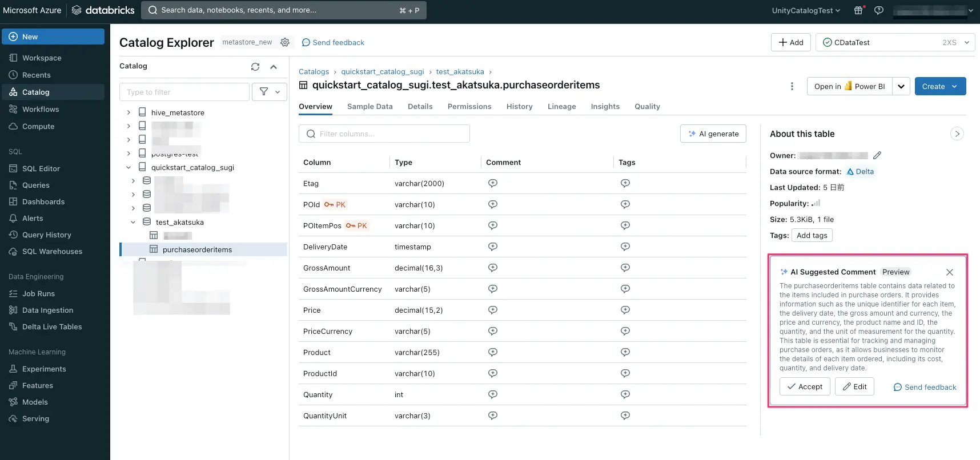The width and height of the screenshot is (980, 460).
Task: Open metastore settings gear icon
Action: tap(285, 42)
